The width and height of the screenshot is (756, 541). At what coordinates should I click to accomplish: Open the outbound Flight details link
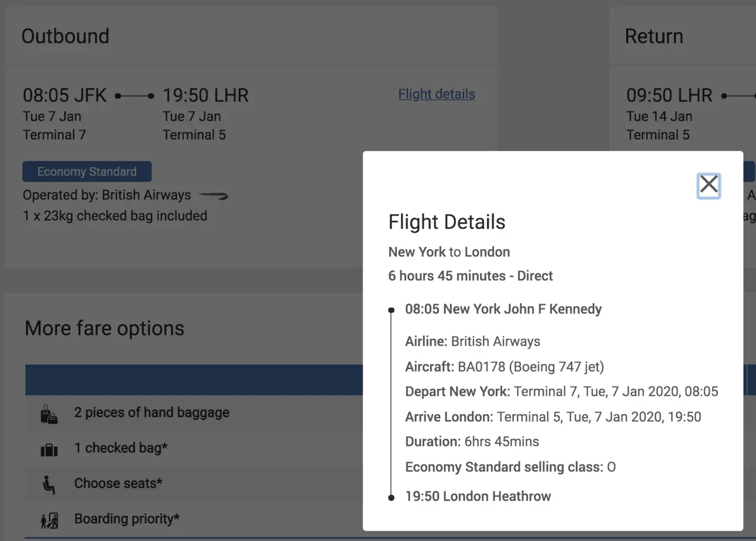(x=436, y=94)
